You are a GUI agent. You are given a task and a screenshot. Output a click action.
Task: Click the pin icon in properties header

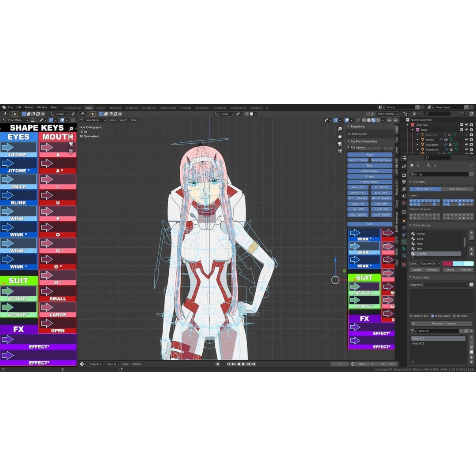click(x=471, y=165)
